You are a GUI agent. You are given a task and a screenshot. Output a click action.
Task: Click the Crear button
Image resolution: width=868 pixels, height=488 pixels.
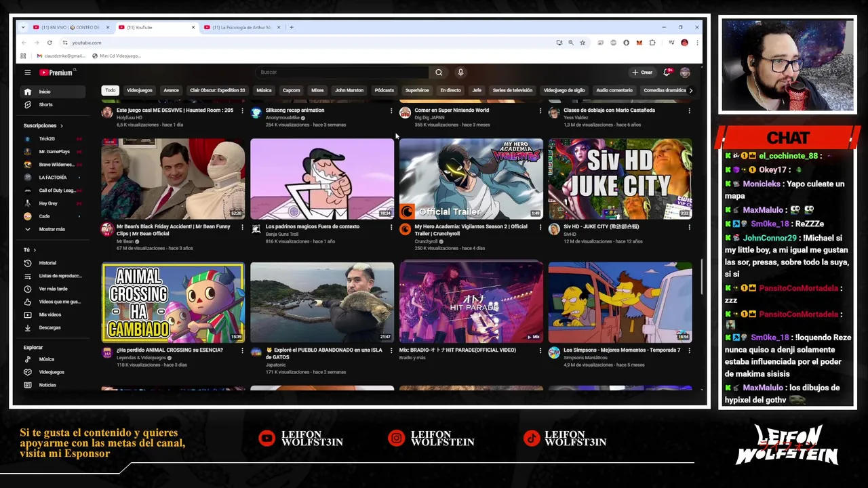click(x=642, y=73)
